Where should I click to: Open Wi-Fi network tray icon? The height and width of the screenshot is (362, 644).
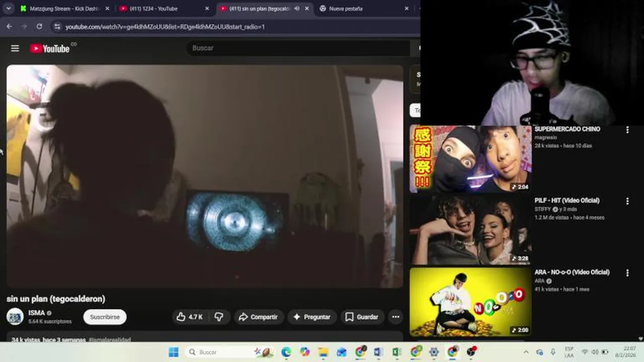click(x=585, y=352)
